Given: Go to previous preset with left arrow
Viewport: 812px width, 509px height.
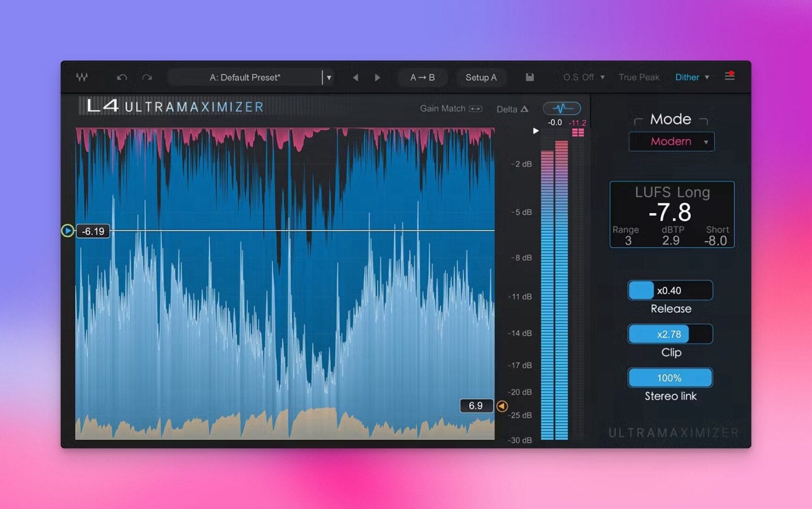Looking at the screenshot, I should pyautogui.click(x=355, y=78).
